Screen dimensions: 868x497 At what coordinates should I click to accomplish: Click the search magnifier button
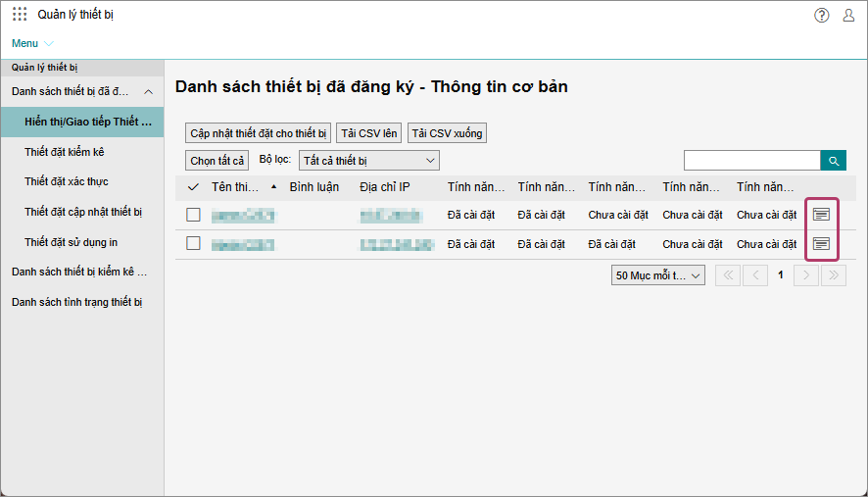[833, 161]
